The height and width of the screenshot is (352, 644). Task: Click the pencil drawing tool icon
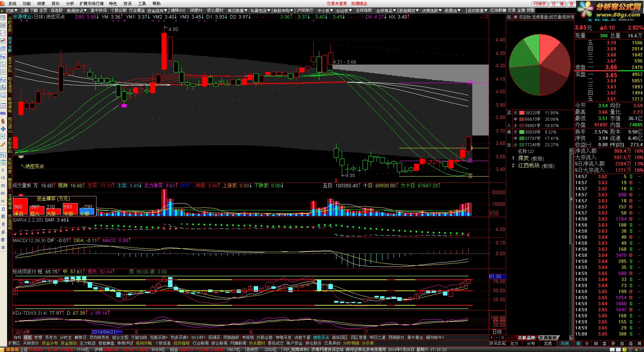coord(3,145)
